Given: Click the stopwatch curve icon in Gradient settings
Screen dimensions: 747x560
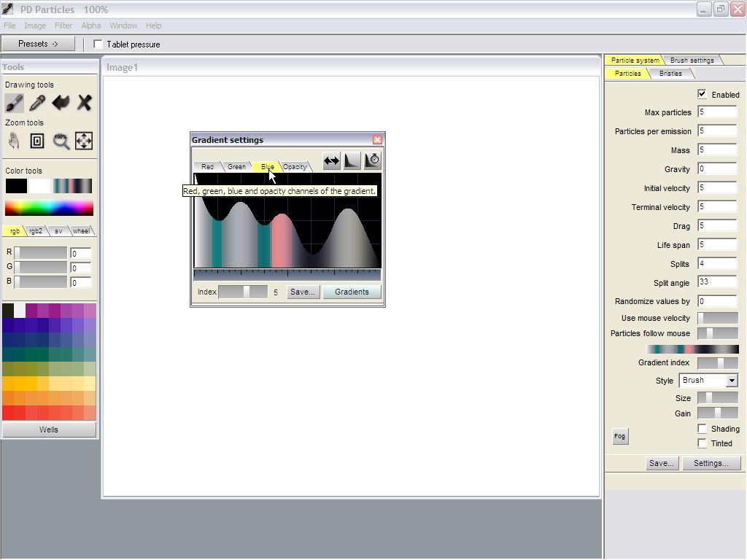Looking at the screenshot, I should point(373,161).
